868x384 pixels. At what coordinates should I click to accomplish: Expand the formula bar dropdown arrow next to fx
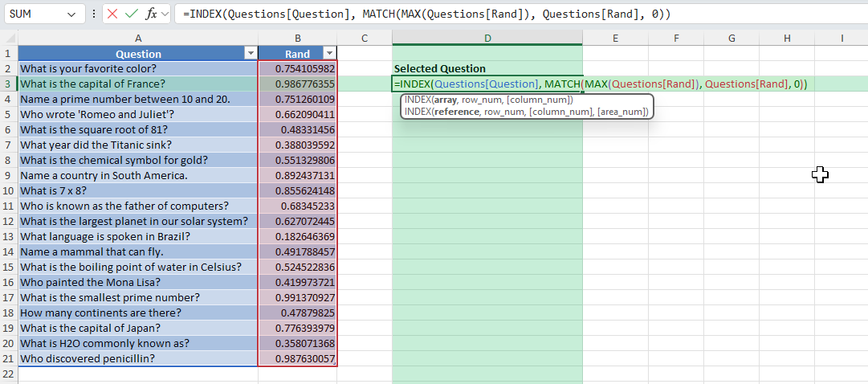click(x=165, y=14)
